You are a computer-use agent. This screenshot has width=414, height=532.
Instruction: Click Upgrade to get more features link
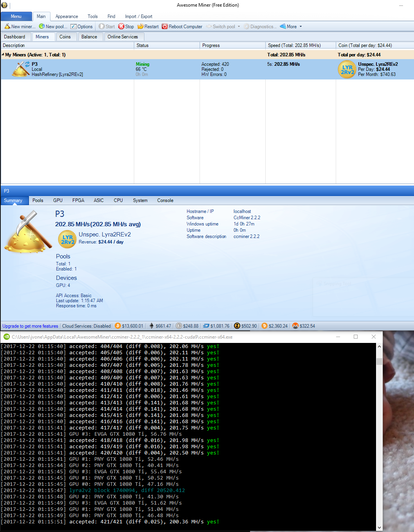pyautogui.click(x=30, y=326)
